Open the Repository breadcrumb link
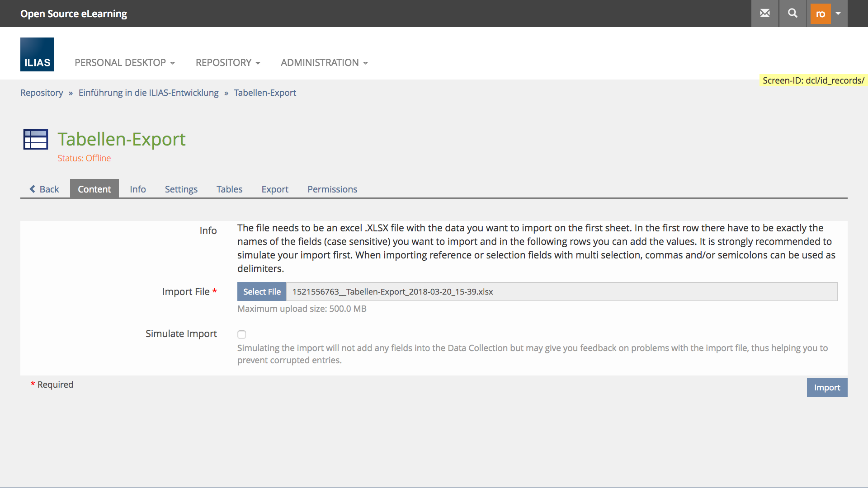 [42, 93]
